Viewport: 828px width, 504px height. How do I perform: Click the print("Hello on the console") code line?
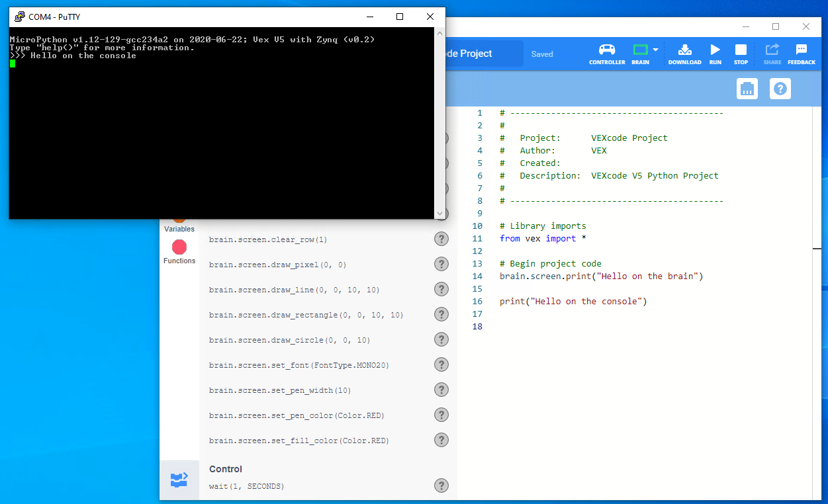[573, 301]
